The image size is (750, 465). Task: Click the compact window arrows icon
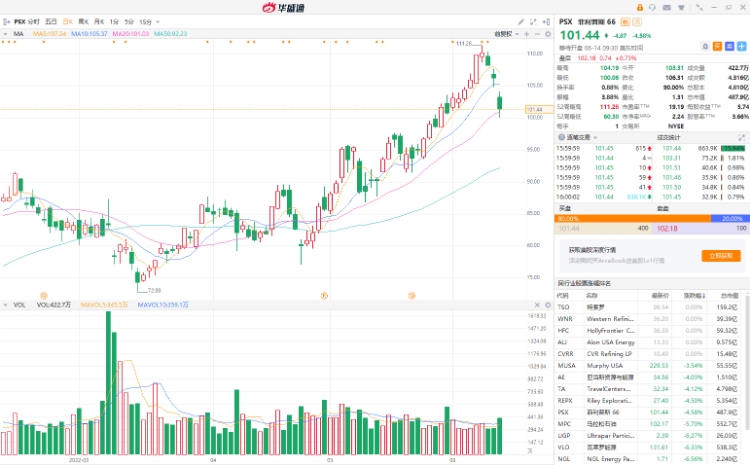coord(699,8)
